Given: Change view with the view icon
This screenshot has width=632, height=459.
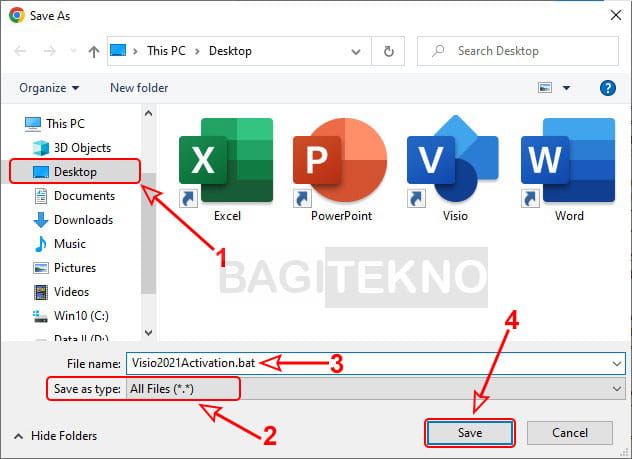Looking at the screenshot, I should [x=545, y=87].
